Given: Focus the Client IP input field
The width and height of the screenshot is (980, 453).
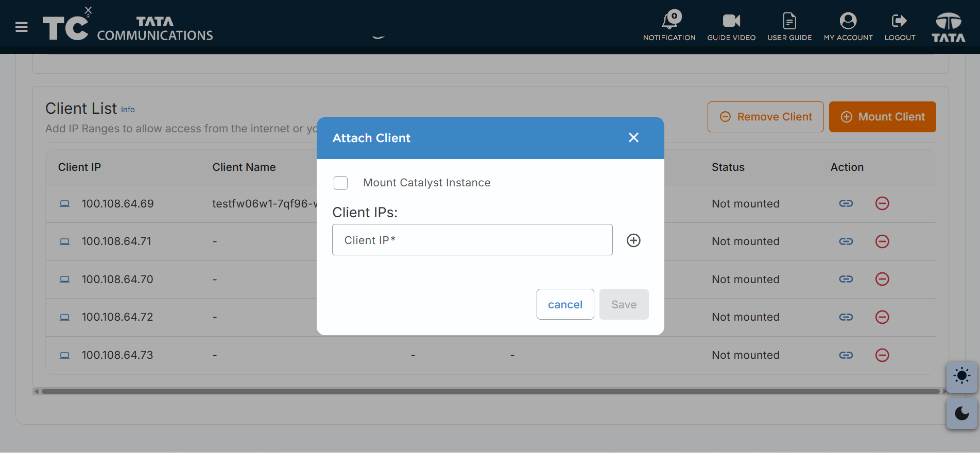Looking at the screenshot, I should tap(472, 240).
